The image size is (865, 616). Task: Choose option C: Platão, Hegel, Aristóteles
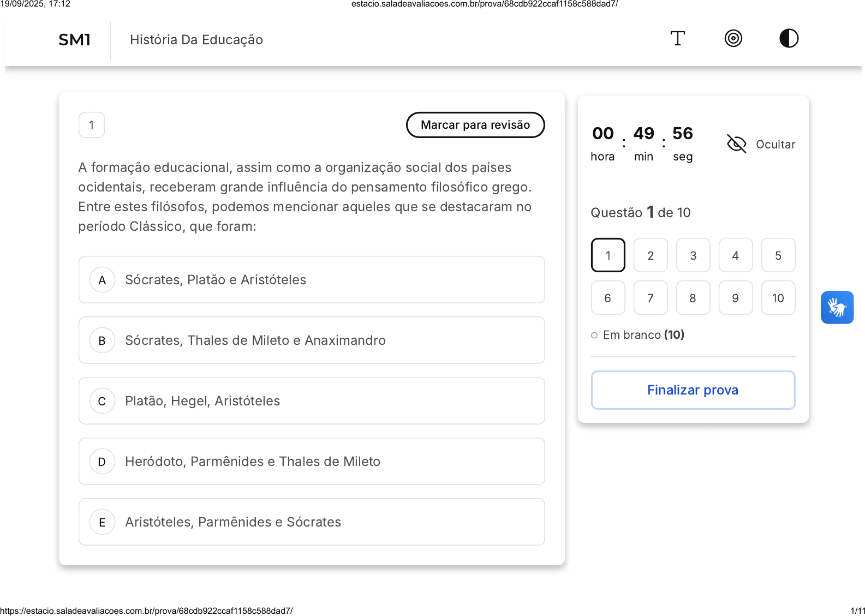[x=312, y=401]
